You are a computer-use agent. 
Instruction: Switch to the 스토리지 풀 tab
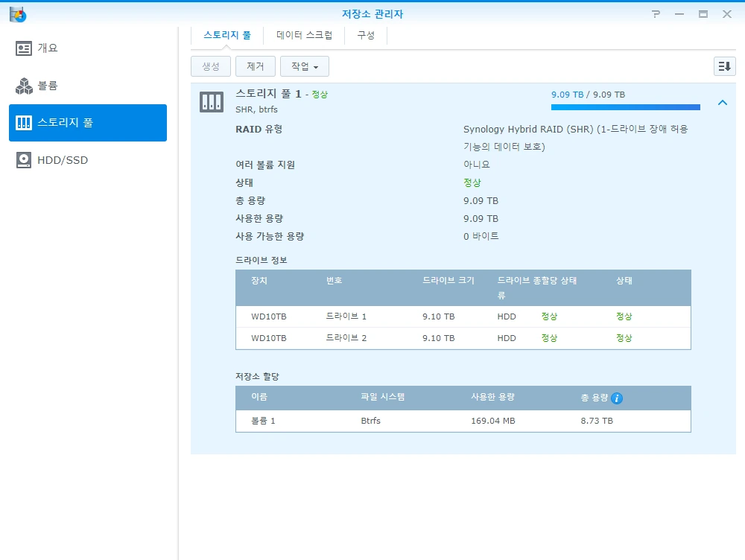click(227, 35)
